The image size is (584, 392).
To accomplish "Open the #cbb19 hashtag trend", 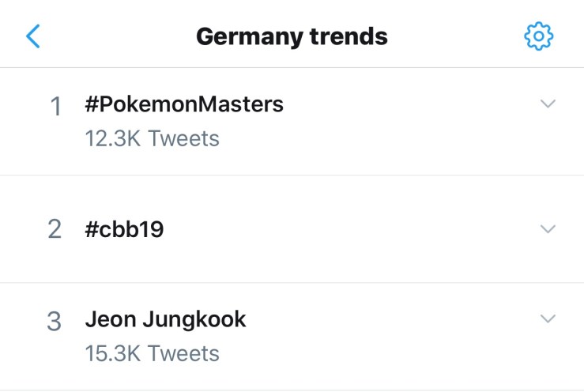I will click(124, 229).
